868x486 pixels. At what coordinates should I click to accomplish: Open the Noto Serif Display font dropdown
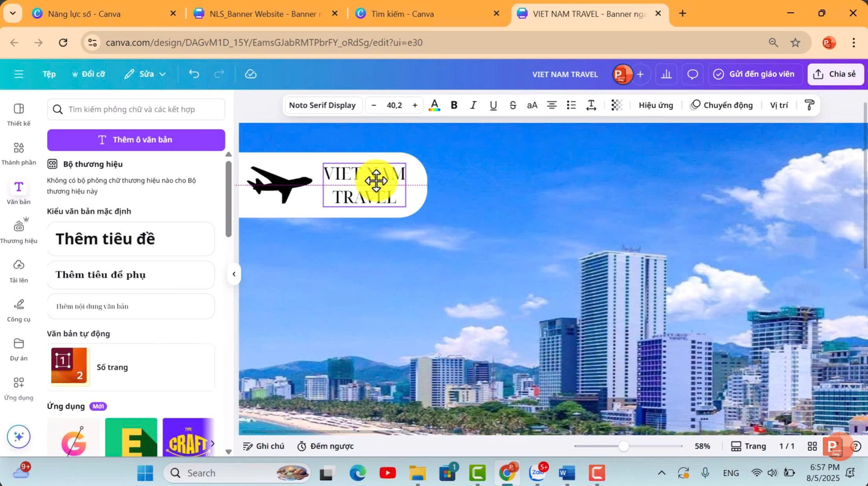322,105
